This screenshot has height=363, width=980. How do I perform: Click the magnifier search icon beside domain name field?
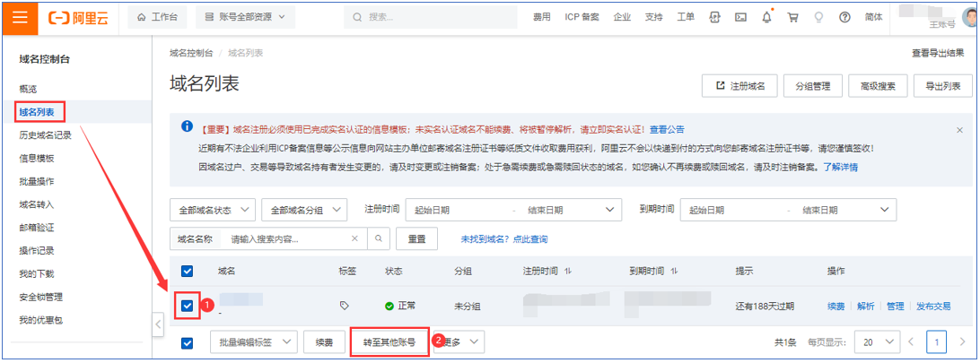(380, 239)
